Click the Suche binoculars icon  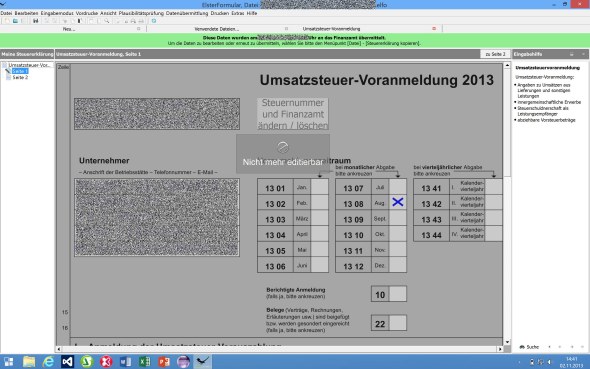point(522,347)
